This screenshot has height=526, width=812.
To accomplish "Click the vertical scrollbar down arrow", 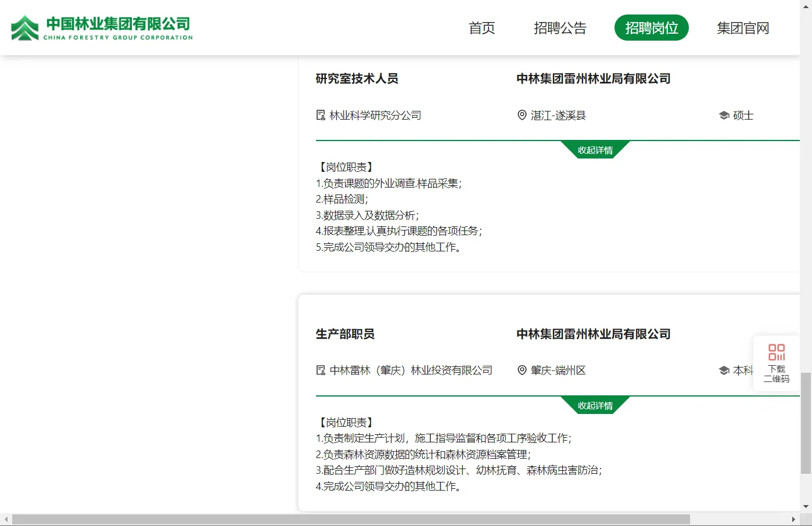I will point(806,506).
